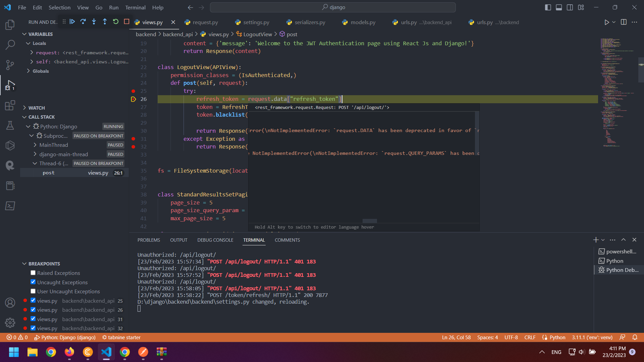Switch to the DEBUG CONSOLE tab
This screenshot has height=362, width=644.
pyautogui.click(x=215, y=240)
